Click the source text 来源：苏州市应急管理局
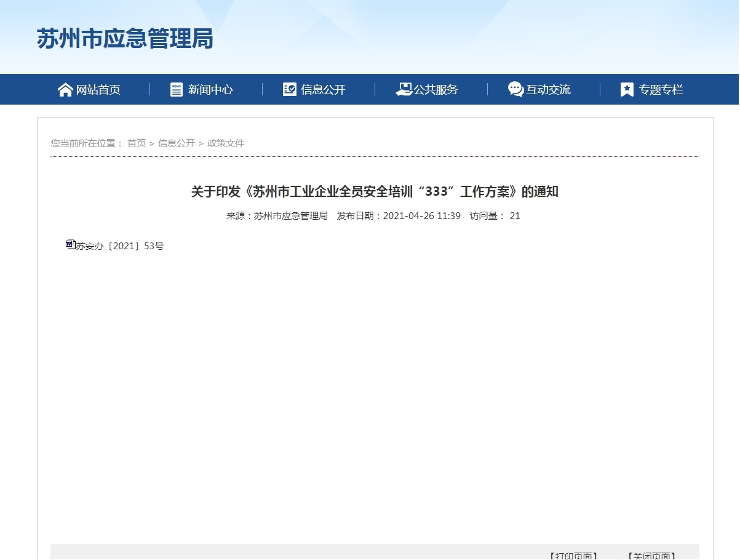Screen dimensions: 740x560 point(277,216)
